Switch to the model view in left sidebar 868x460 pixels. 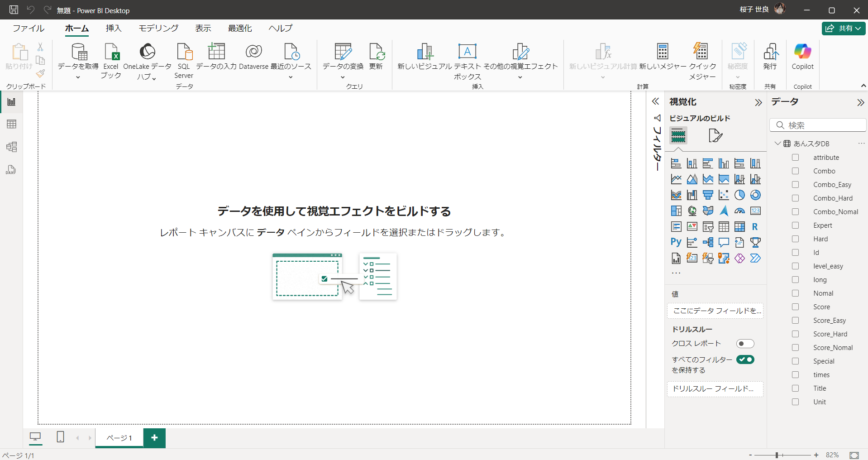pyautogui.click(x=11, y=147)
